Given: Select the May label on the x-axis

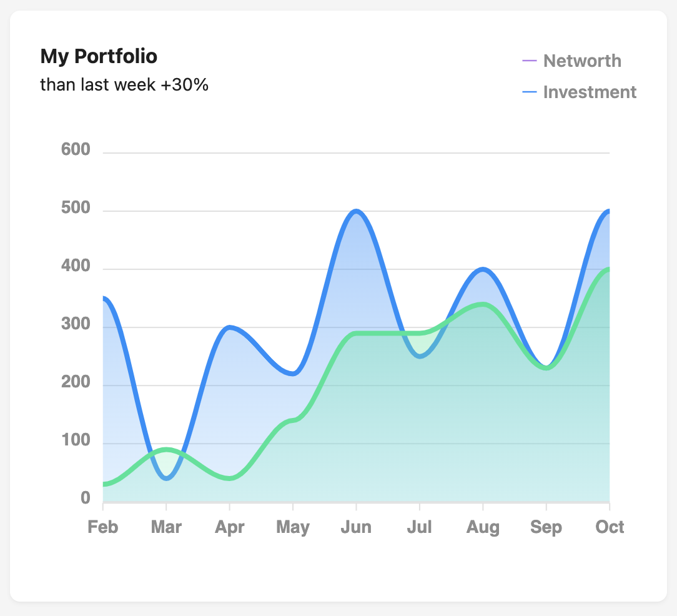Looking at the screenshot, I should 293,527.
